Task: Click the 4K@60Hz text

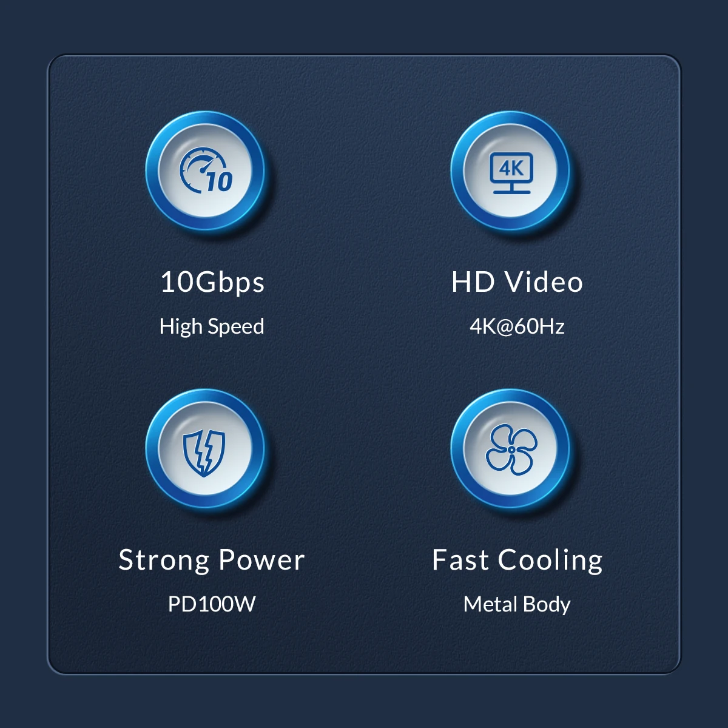Action: (x=517, y=326)
